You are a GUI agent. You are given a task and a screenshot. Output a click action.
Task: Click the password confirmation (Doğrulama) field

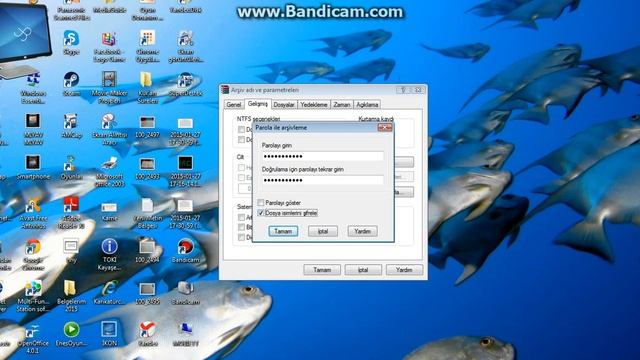click(322, 180)
